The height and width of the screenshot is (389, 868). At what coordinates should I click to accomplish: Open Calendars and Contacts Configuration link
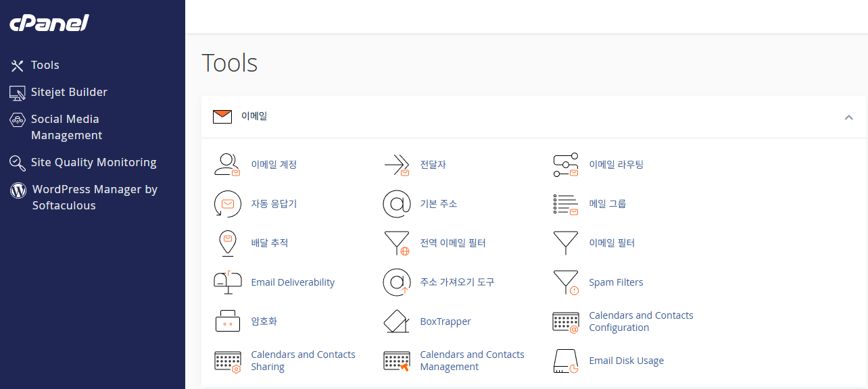pos(641,321)
